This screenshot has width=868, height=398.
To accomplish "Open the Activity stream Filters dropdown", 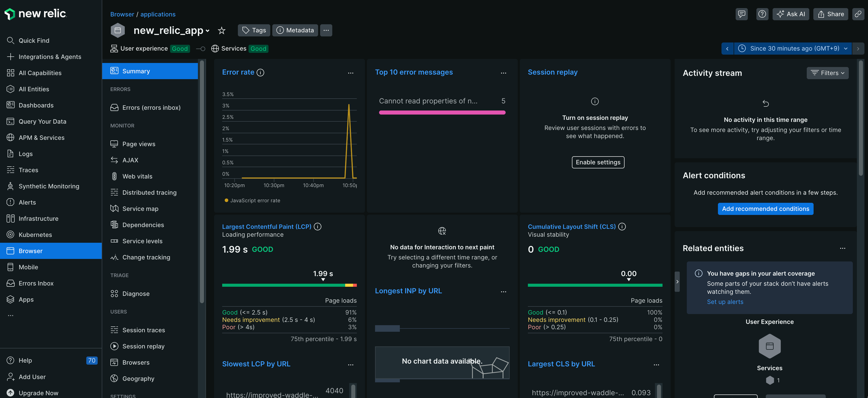I will tap(827, 73).
